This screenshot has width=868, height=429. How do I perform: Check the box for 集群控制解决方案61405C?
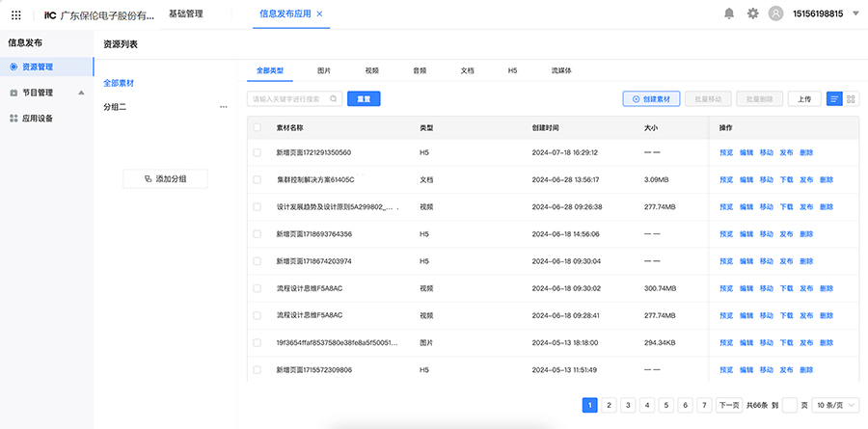point(257,180)
